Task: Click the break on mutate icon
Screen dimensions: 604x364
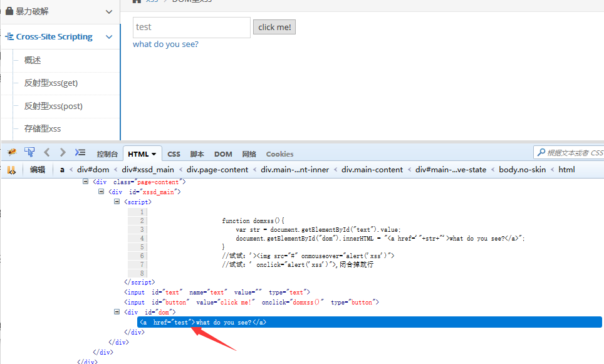Action: 11,170
